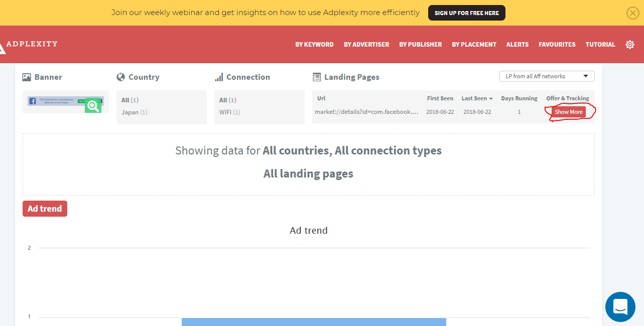This screenshot has height=326, width=644.
Task: Go to By Keyword menu
Action: pos(314,45)
